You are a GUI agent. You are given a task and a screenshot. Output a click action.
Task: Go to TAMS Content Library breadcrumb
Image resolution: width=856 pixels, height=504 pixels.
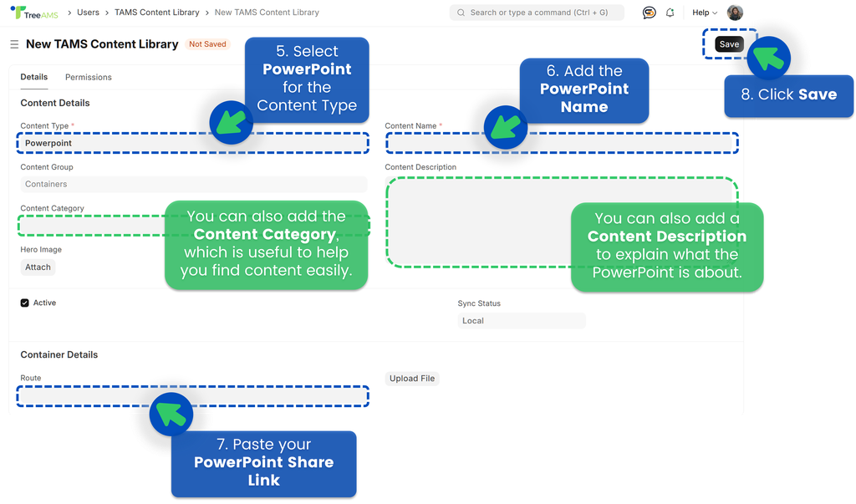click(156, 13)
